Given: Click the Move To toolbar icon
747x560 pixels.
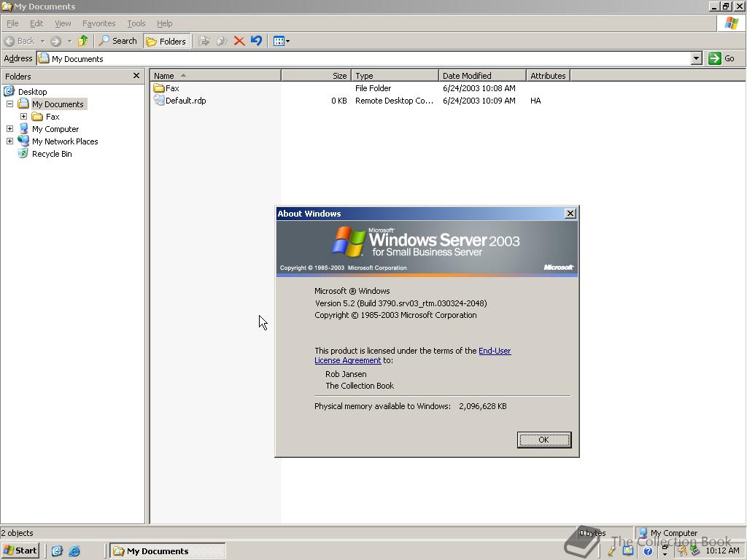Looking at the screenshot, I should [204, 41].
